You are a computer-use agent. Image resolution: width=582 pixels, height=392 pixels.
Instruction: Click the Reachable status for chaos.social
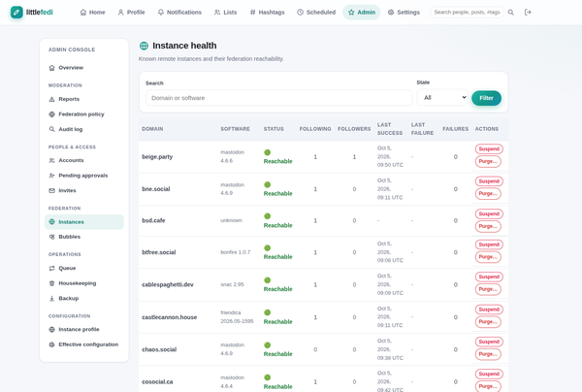coord(277,350)
